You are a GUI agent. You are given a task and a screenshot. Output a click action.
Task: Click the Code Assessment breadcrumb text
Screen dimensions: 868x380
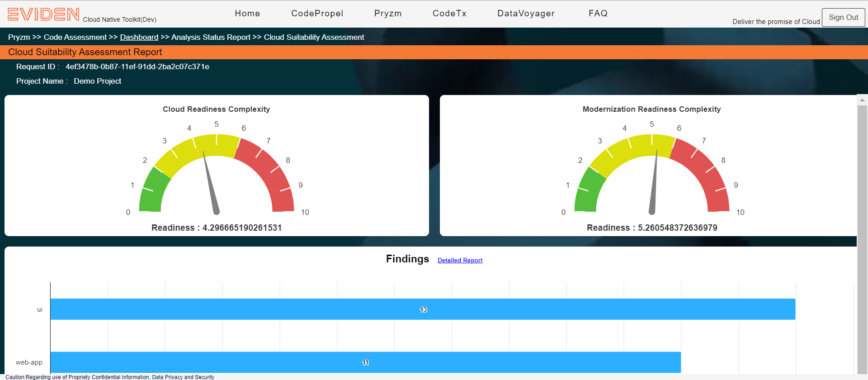pyautogui.click(x=75, y=37)
